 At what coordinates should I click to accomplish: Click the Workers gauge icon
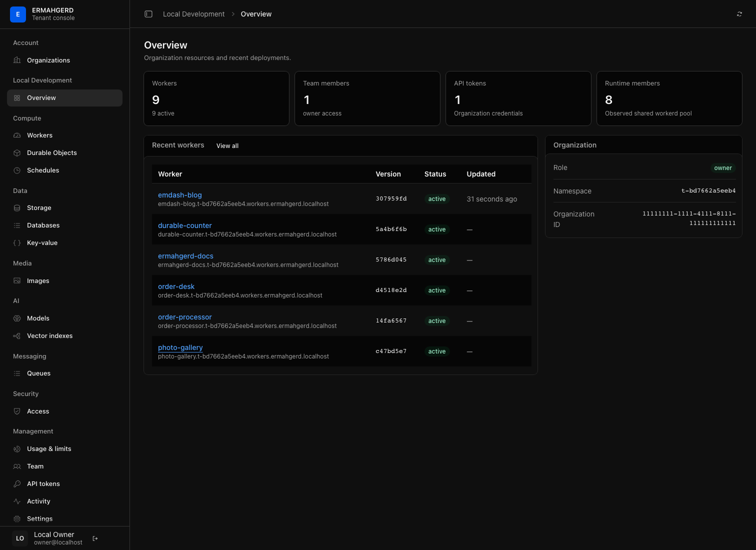17,135
